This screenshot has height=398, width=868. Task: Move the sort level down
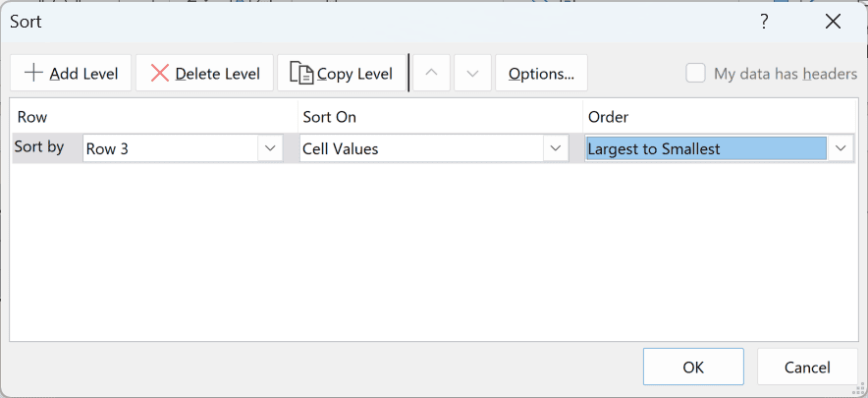click(x=472, y=73)
